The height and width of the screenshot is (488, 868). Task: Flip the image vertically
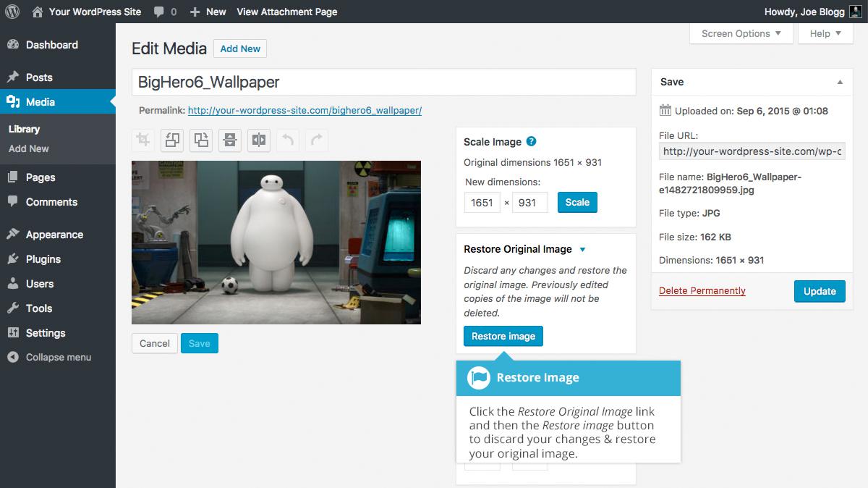(230, 140)
